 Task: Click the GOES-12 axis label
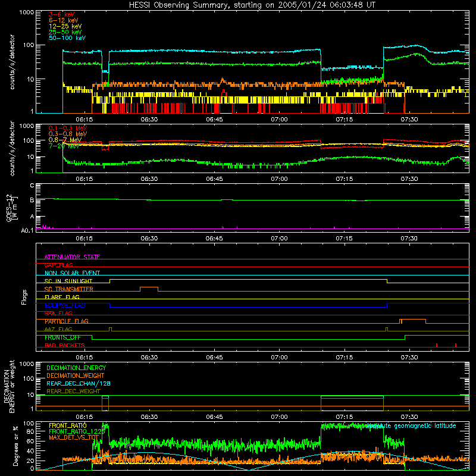[x=12, y=208]
